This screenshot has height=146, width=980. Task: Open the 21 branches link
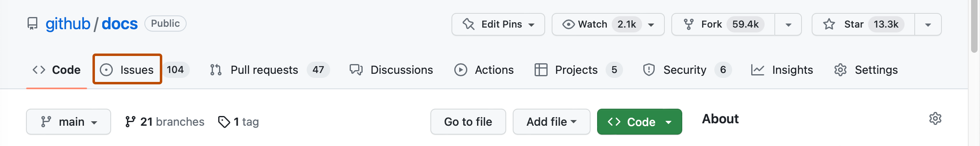point(165,122)
